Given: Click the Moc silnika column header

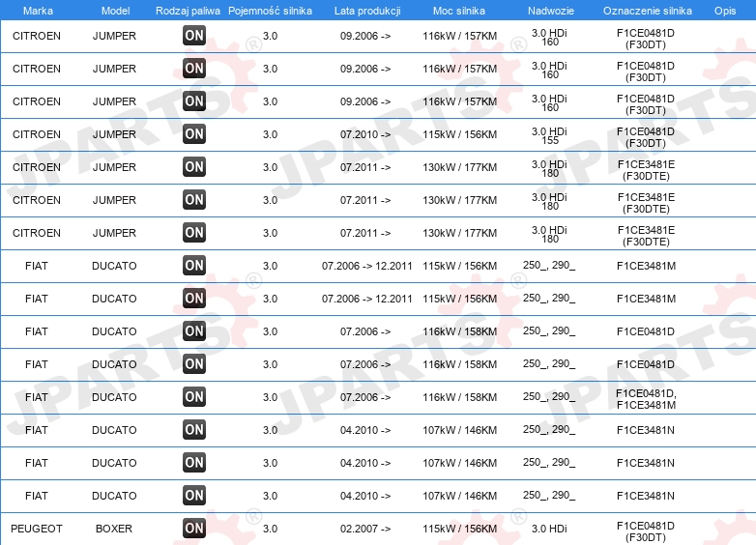Looking at the screenshot, I should [x=459, y=11].
